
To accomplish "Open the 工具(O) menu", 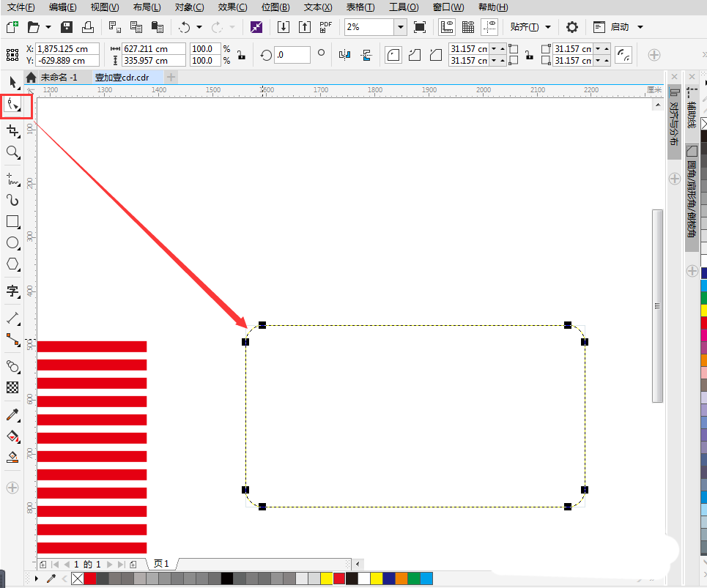I will (x=404, y=7).
